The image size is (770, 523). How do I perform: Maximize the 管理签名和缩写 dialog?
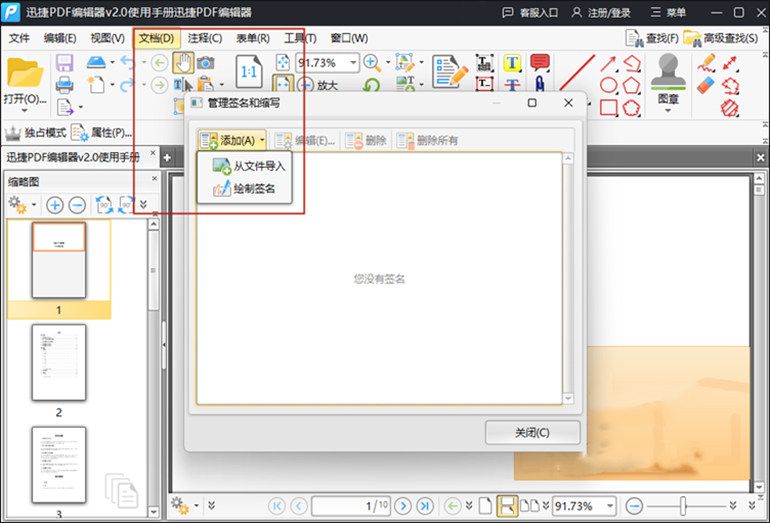pyautogui.click(x=532, y=103)
